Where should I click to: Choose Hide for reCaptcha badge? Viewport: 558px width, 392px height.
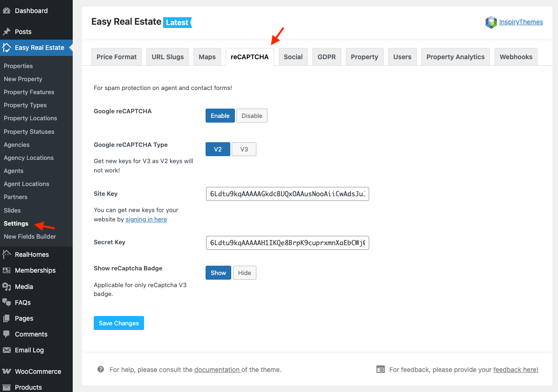coord(244,273)
